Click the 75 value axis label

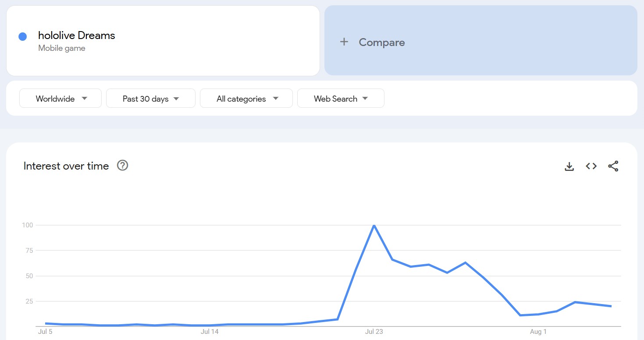pyautogui.click(x=29, y=251)
